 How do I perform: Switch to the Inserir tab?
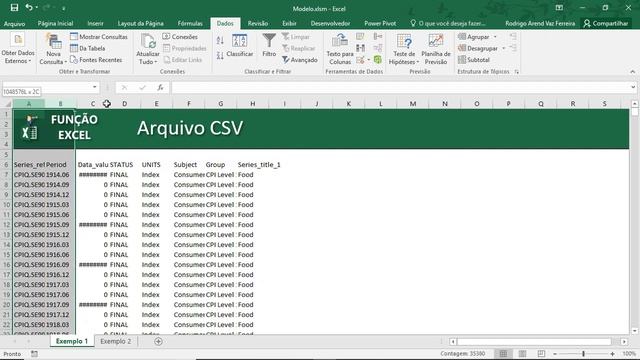click(95, 23)
